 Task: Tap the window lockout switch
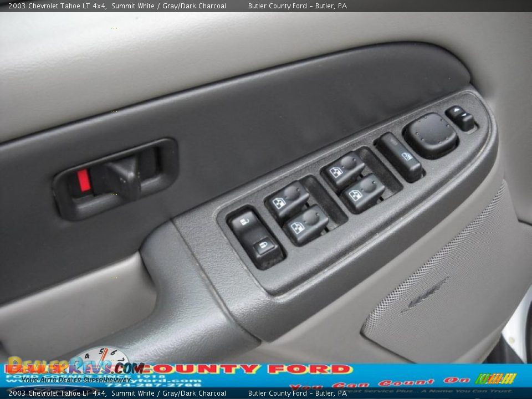(400, 156)
